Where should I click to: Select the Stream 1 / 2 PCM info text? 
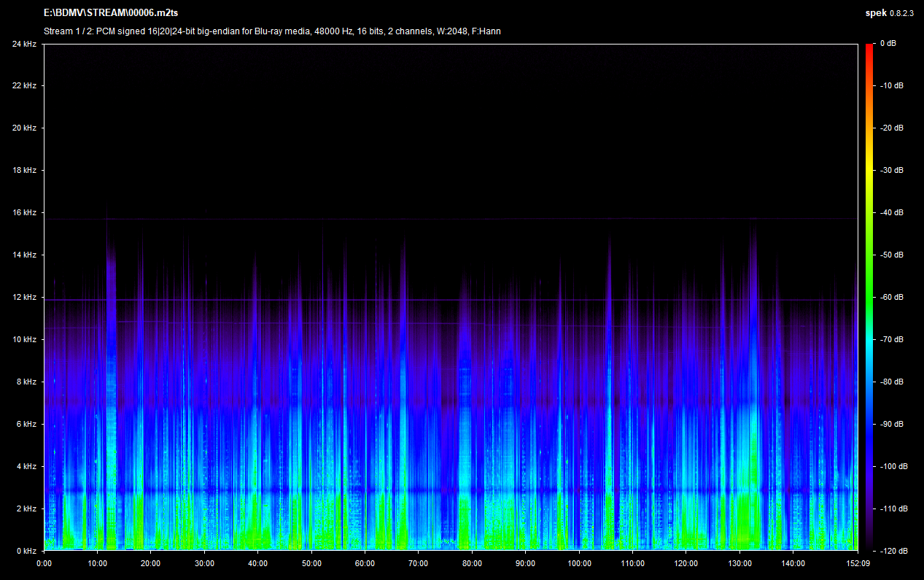click(272, 31)
